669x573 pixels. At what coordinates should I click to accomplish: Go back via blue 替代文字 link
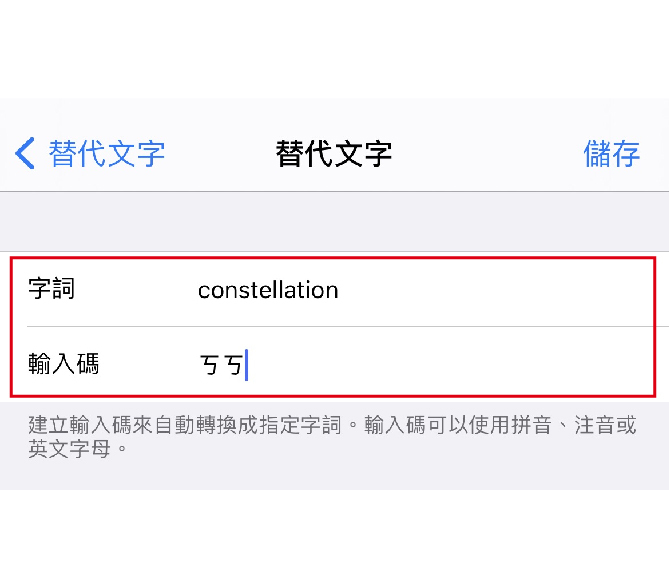106,154
